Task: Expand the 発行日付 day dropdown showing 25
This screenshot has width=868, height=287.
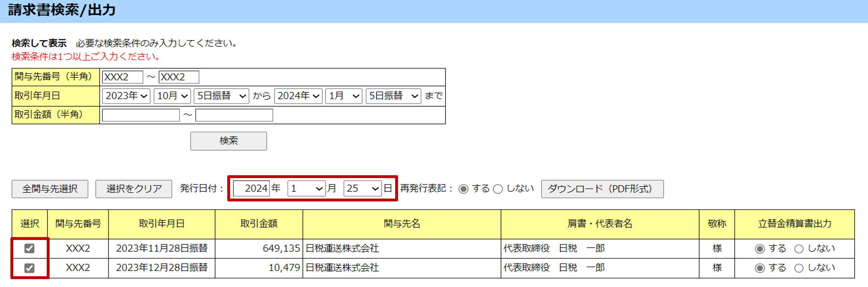Action: point(362,188)
